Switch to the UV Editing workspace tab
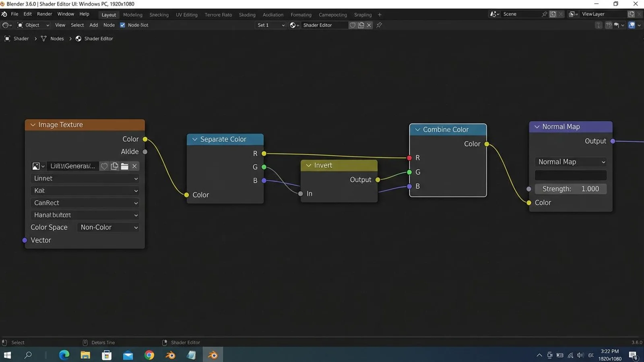Viewport: 644px width, 362px height. pos(186,15)
